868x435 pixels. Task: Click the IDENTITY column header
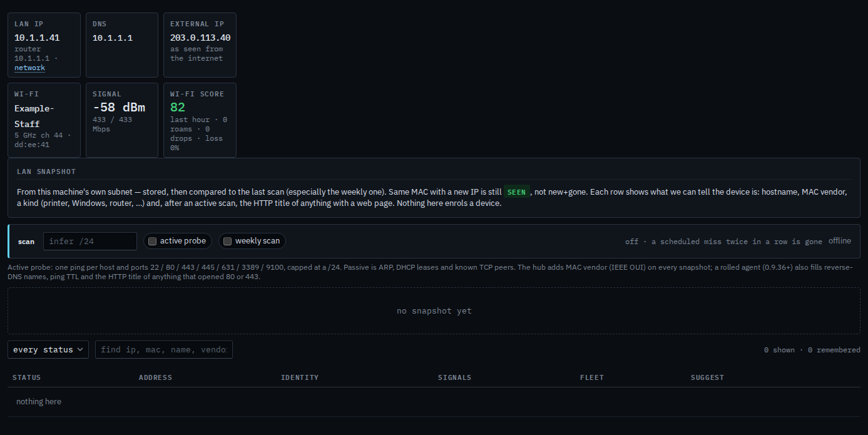[x=300, y=377]
